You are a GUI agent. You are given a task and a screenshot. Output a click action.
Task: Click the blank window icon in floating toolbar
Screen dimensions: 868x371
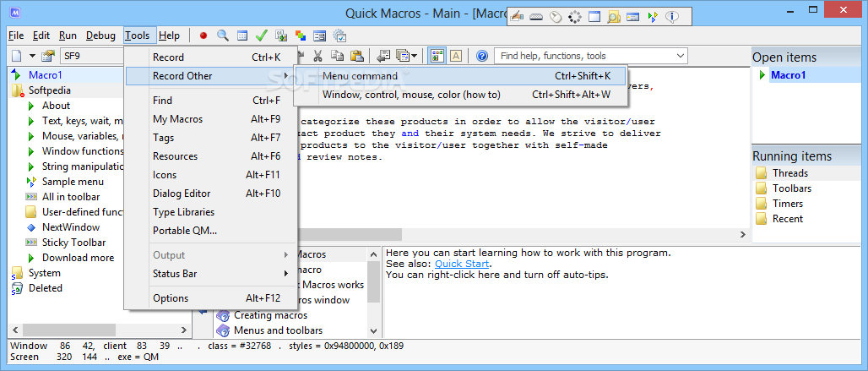[x=594, y=17]
